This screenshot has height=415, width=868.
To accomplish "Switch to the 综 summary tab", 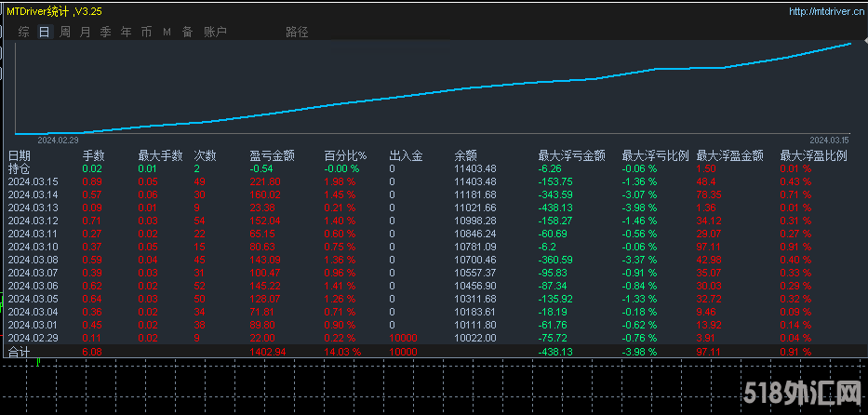I will coord(24,32).
